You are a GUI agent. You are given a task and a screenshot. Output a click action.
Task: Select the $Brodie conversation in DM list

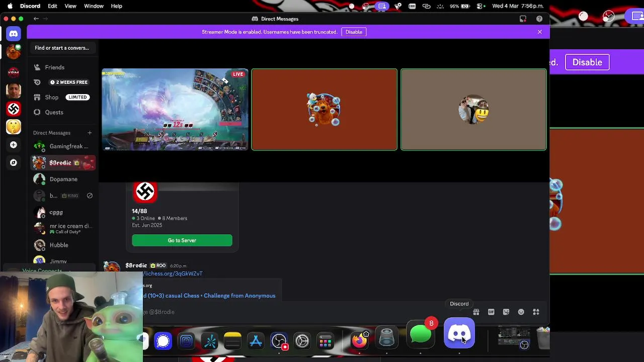tap(63, 163)
